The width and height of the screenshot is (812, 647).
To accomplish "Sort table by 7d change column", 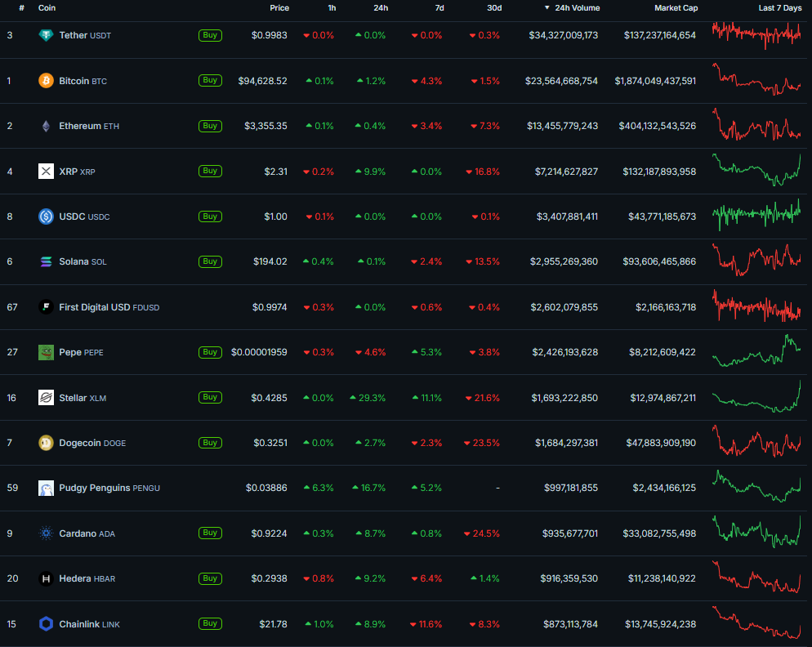I will click(x=439, y=8).
